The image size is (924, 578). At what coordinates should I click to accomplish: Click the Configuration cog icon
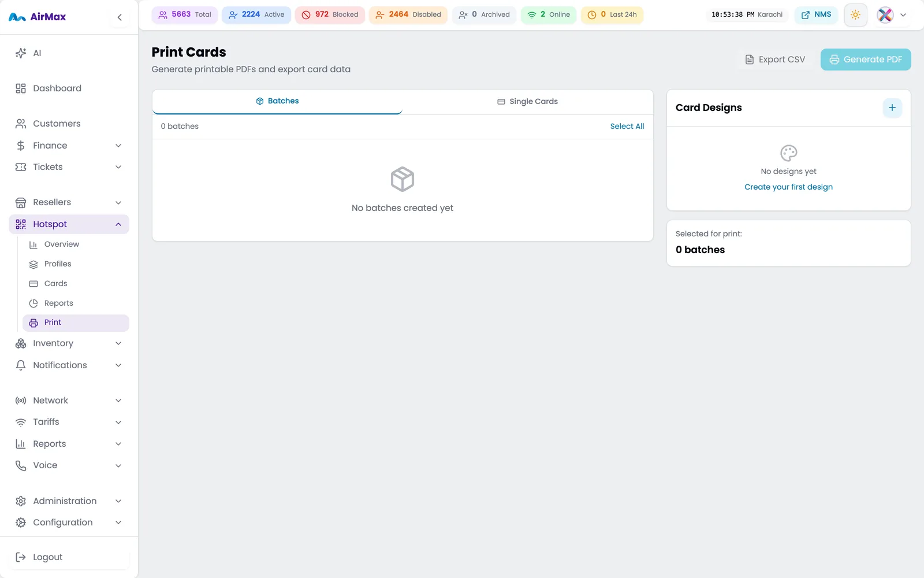click(x=21, y=523)
